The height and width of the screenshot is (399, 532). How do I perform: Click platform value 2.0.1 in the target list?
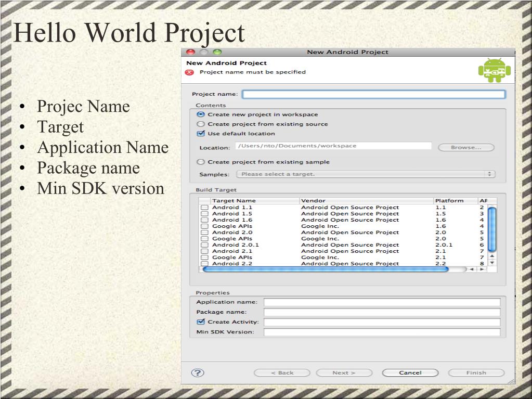pos(444,245)
